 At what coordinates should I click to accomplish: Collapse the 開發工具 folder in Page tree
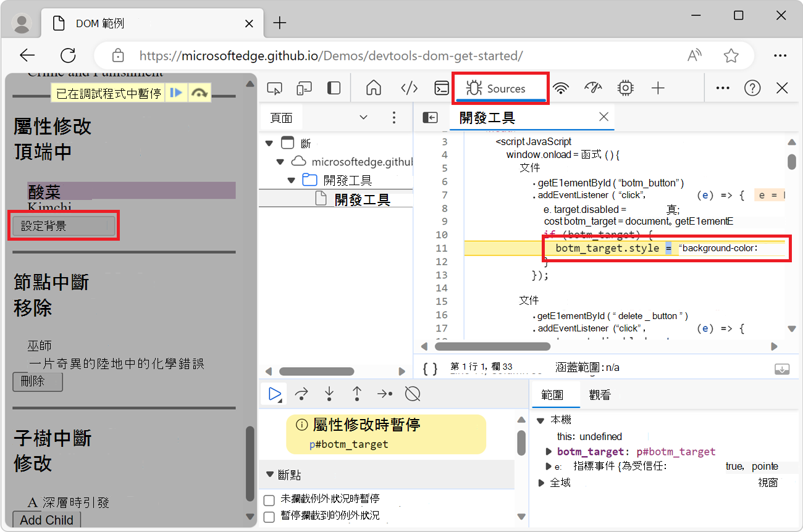(x=292, y=180)
